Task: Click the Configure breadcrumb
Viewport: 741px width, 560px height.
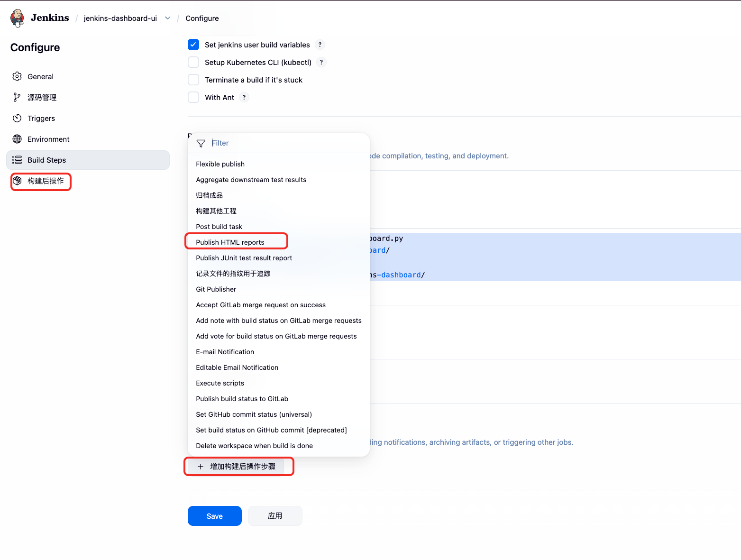Action: tap(202, 18)
